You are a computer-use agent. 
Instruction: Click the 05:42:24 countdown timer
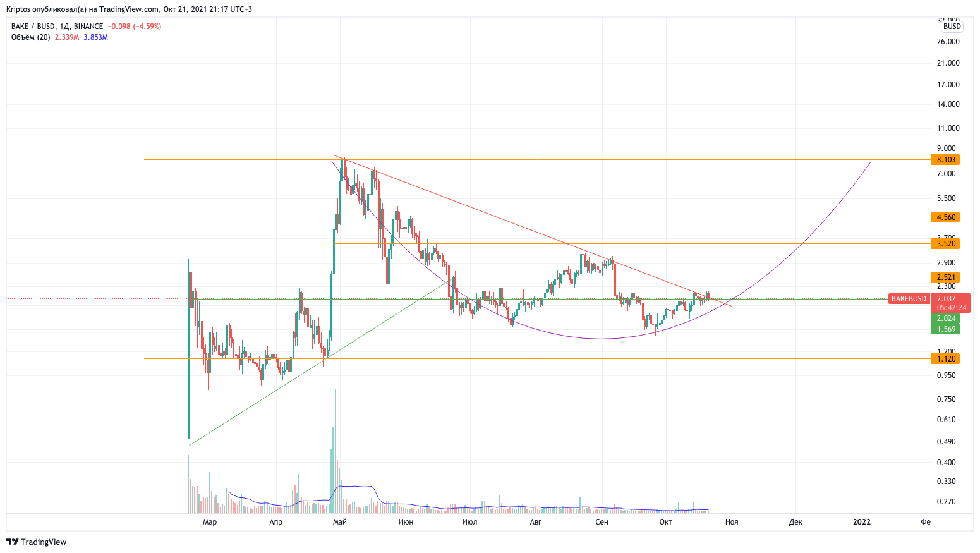(951, 308)
